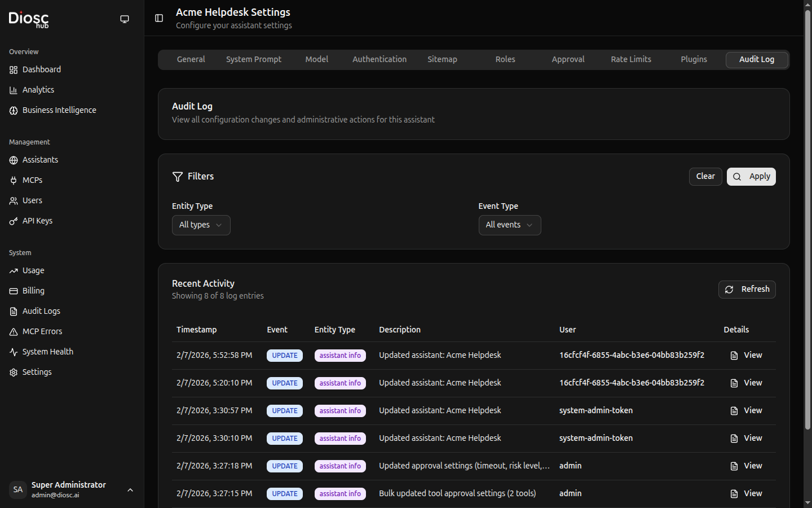Screen dimensions: 812x508
Task: Clear the audit log filters
Action: click(705, 177)
